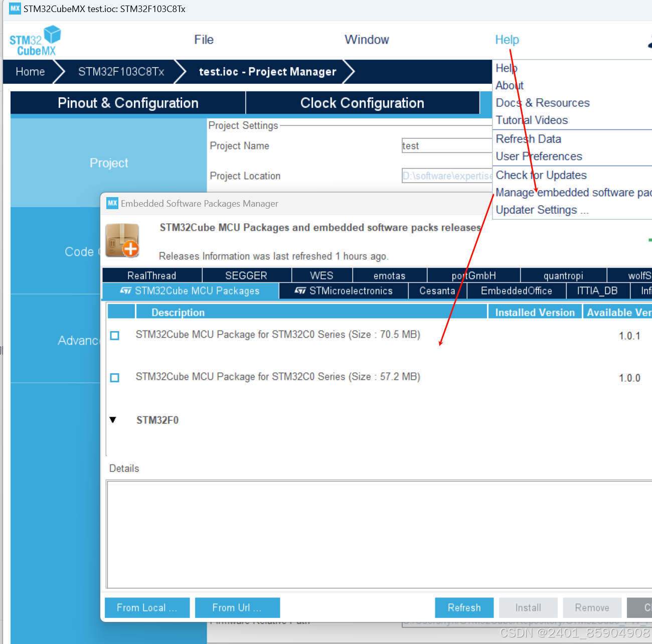Open the EmbeddedOffice tab
The image size is (652, 644).
517,291
